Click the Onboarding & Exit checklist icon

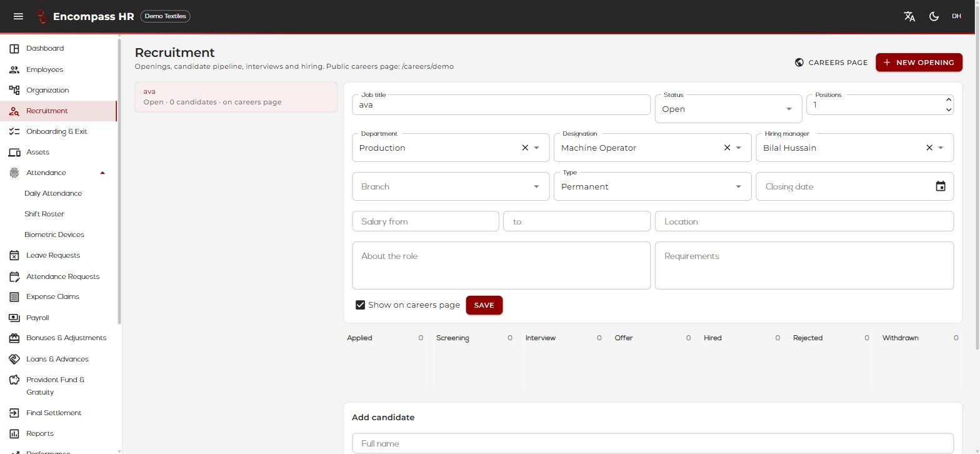coord(14,131)
